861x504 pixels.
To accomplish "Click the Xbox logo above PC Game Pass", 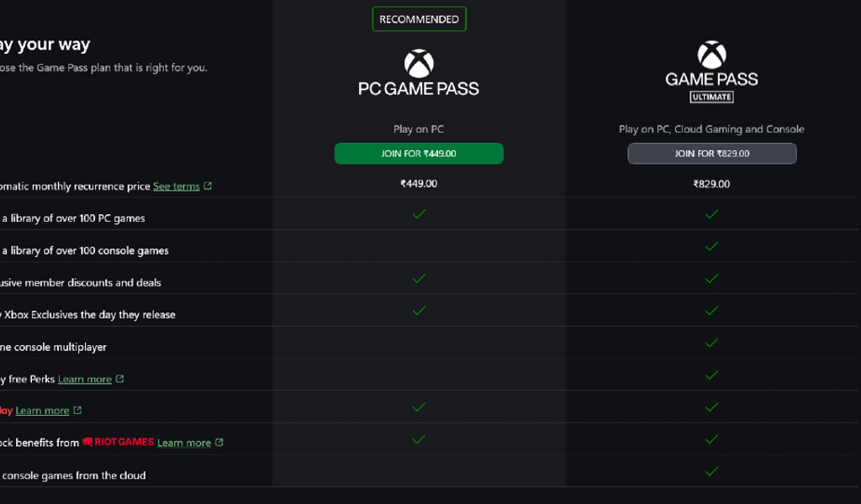I will coord(419,62).
